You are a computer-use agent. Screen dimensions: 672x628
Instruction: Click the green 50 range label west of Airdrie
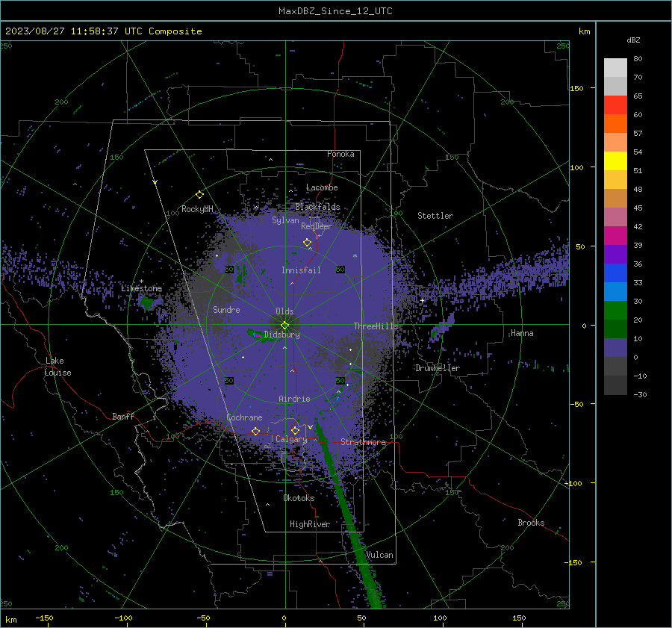[x=229, y=380]
